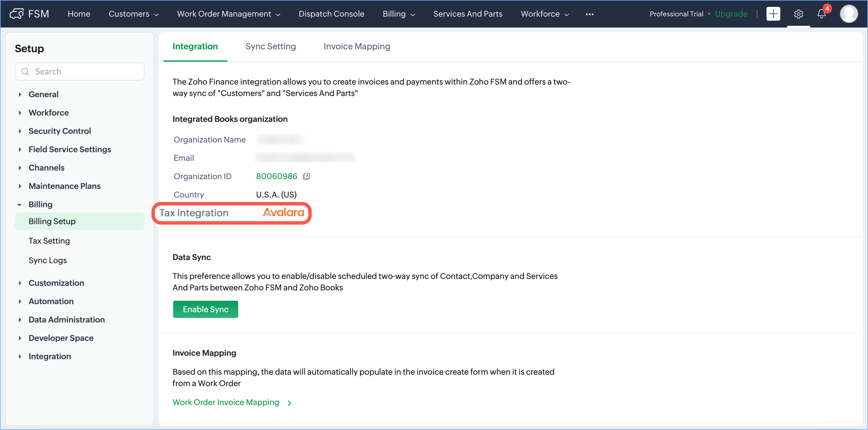Open the Work Order Management dropdown
The height and width of the screenshot is (430, 868).
click(228, 14)
